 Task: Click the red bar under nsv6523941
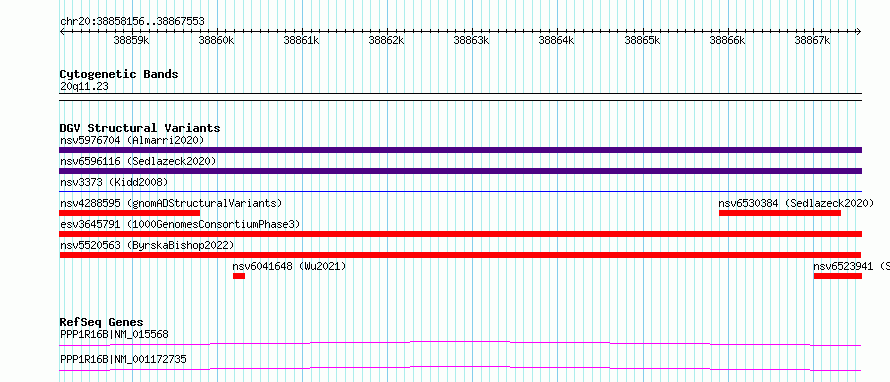(x=838, y=276)
